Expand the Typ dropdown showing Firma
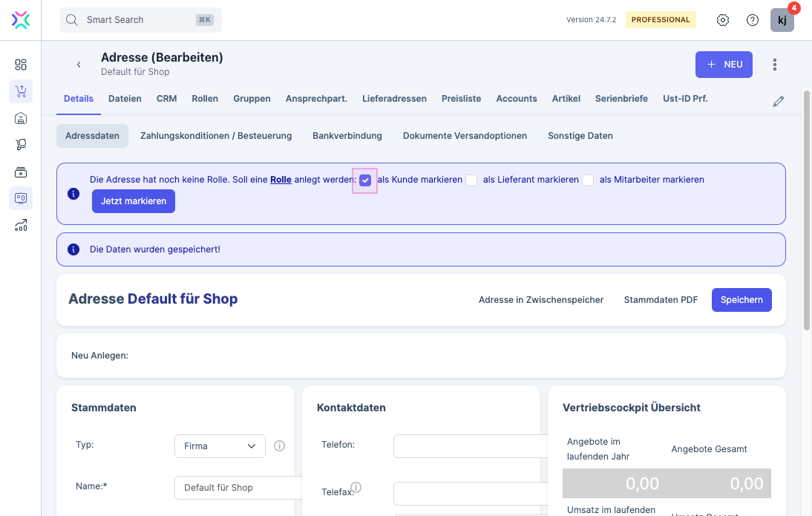The width and height of the screenshot is (812, 516). point(220,446)
